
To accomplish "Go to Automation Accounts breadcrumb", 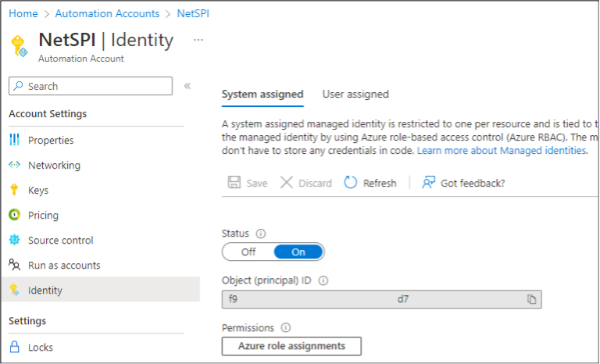I will coord(107,13).
